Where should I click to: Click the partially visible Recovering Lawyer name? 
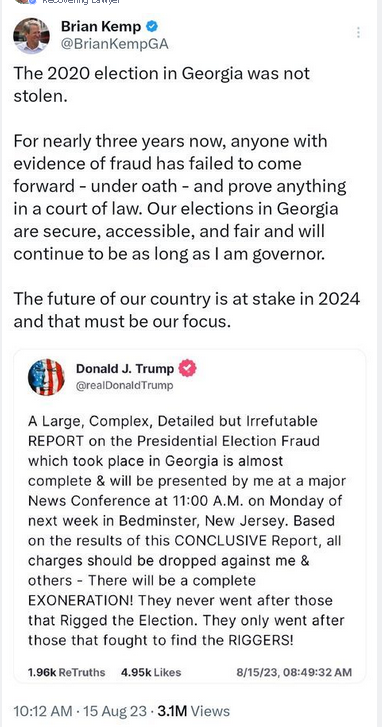(x=81, y=2)
